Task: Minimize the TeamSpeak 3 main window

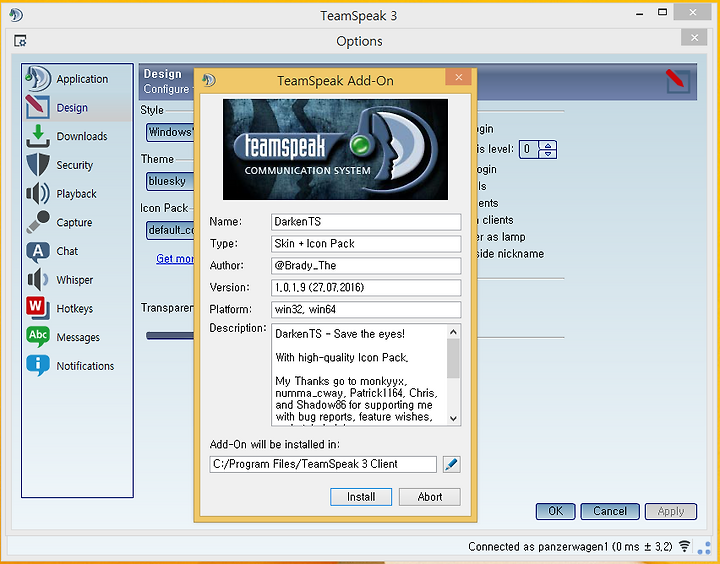Action: point(640,14)
